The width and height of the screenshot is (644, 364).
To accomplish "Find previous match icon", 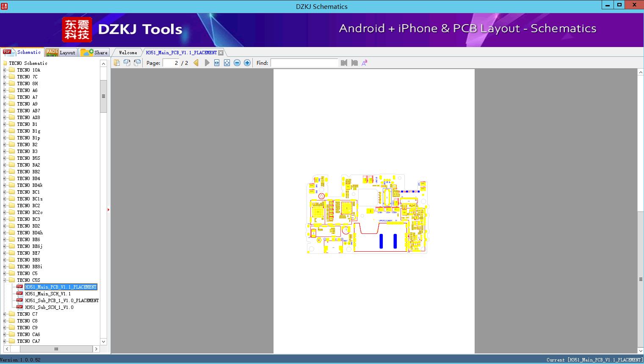I will (x=344, y=63).
